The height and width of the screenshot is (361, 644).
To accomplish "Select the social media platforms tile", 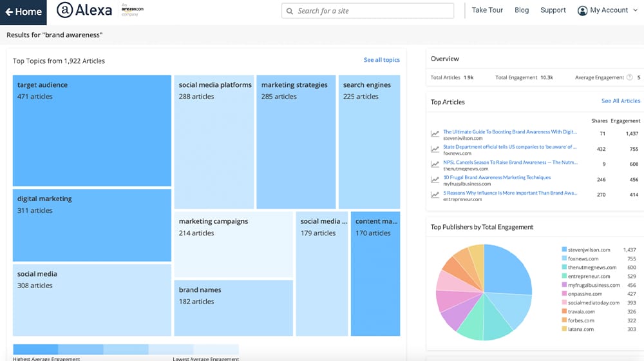I will click(x=214, y=142).
